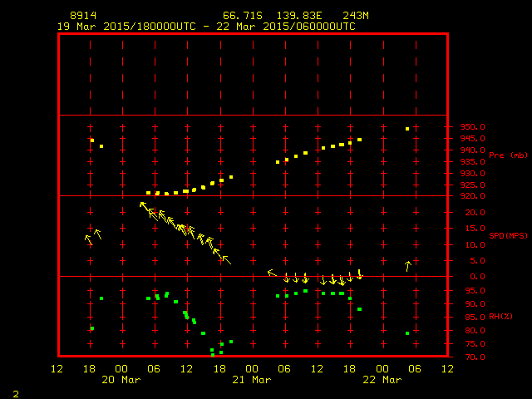
Task: Click the 22 Mar date label
Action: (x=382, y=380)
